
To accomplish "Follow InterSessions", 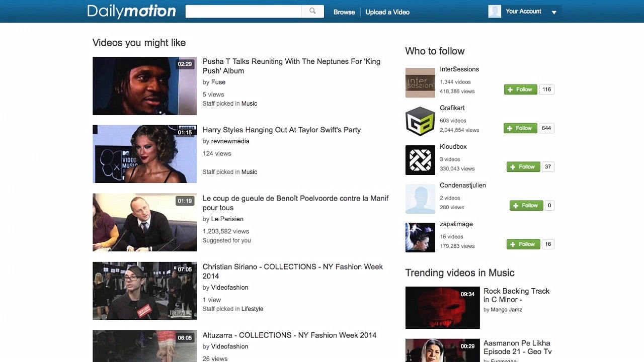I will tap(521, 89).
